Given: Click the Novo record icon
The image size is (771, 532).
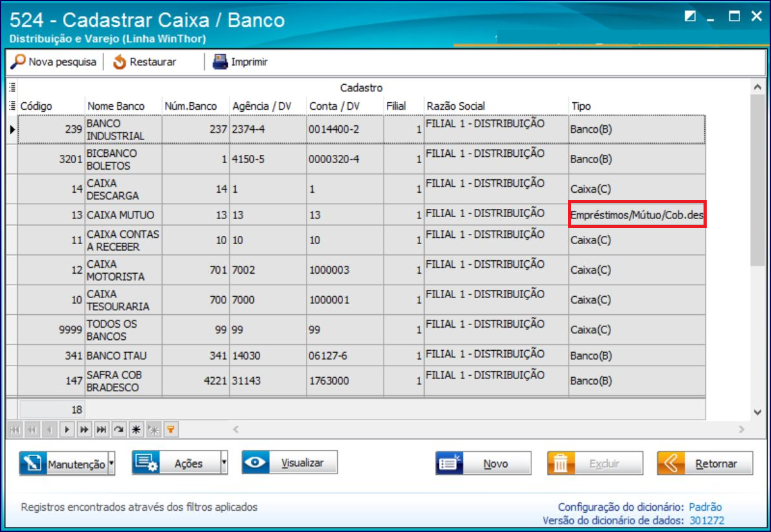Looking at the screenshot, I should (x=449, y=463).
